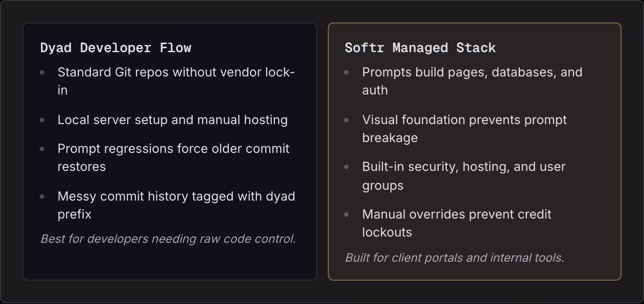Select 'Local server setup and manual hosting' text
The image size is (644, 304).
pos(172,120)
